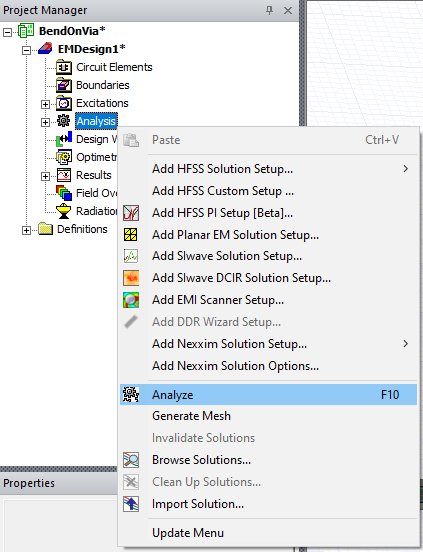The width and height of the screenshot is (423, 552).
Task: Choose Add HFSS Solution Setup
Action: pos(269,169)
